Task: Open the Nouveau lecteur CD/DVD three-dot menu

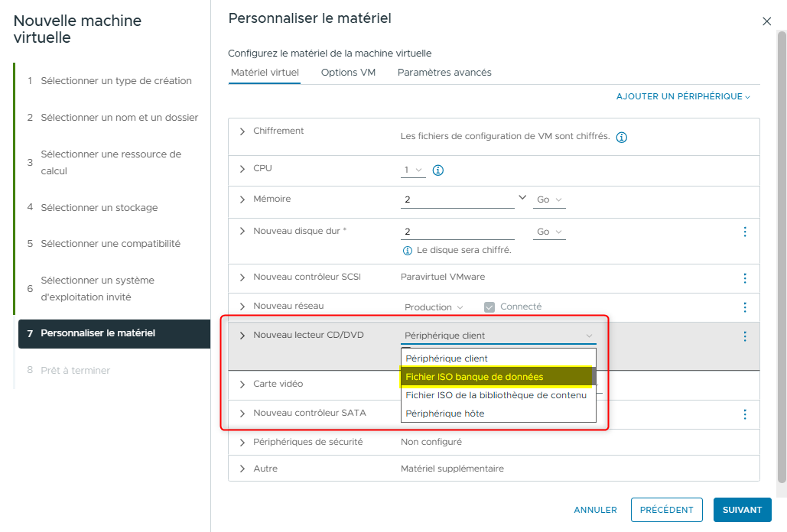Action: (x=745, y=336)
